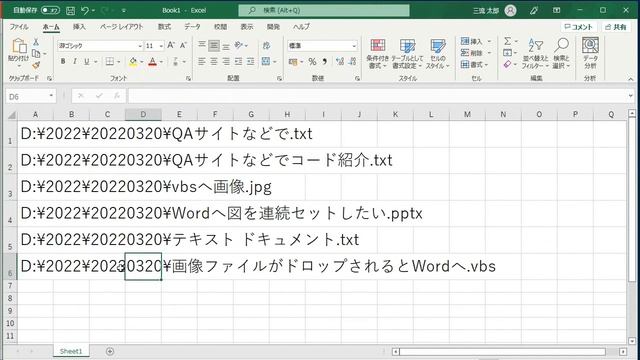Viewport: 640px width, 360px height.
Task: Apply percent style
Action: pos(312,62)
